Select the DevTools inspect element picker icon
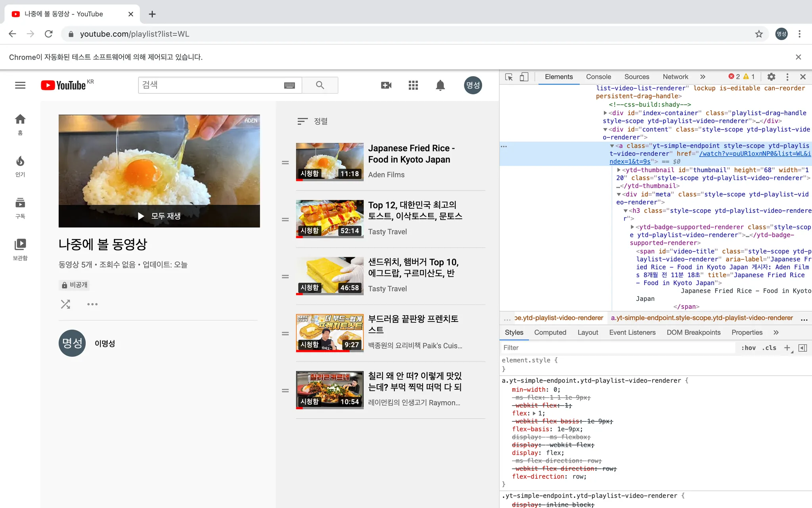812x508 pixels. tap(509, 77)
